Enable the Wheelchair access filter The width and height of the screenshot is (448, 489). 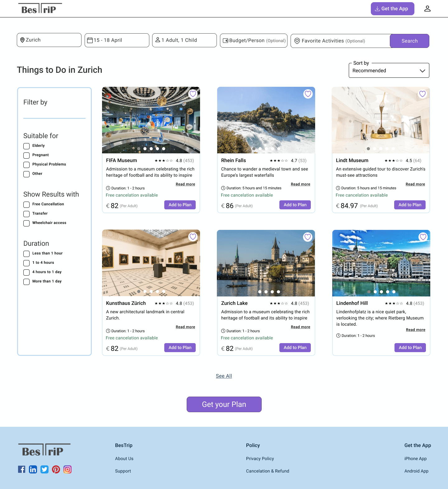coord(26,223)
